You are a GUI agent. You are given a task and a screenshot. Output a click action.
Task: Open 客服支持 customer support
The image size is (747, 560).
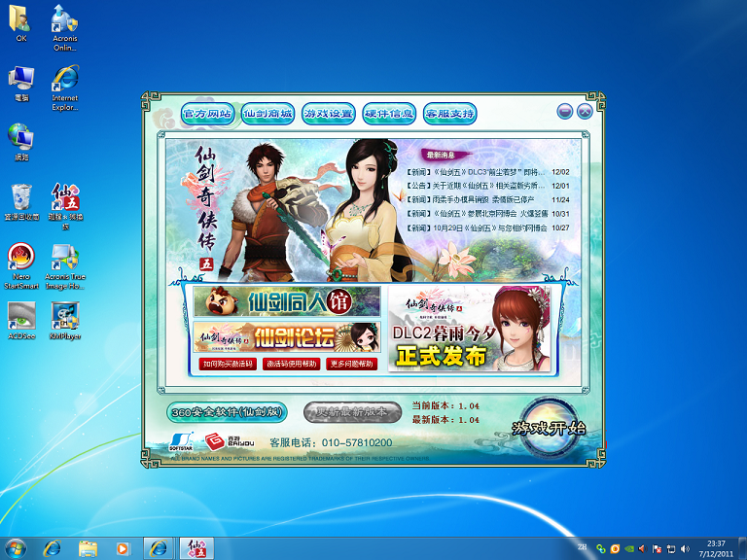tap(450, 114)
